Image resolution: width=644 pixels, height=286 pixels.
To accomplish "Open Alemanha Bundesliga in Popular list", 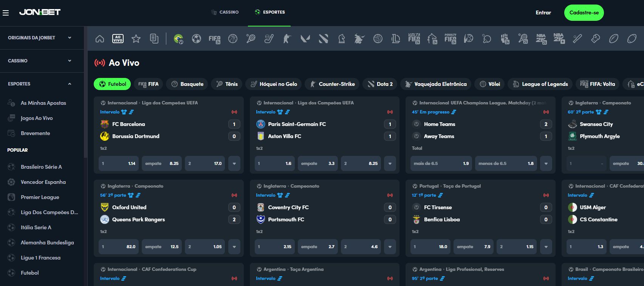I will [47, 242].
